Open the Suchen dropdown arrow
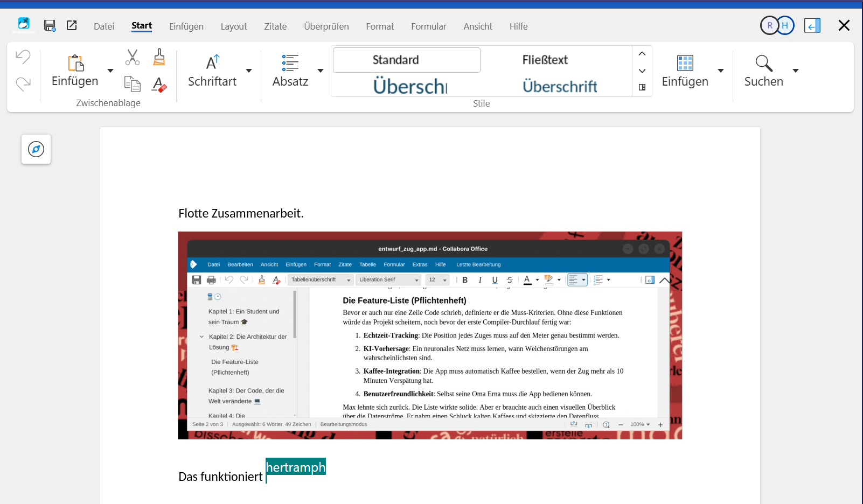Screen dimensions: 863x504 point(796,71)
